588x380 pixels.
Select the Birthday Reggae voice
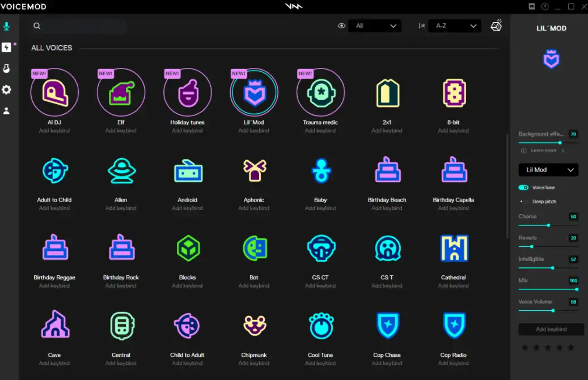55,247
